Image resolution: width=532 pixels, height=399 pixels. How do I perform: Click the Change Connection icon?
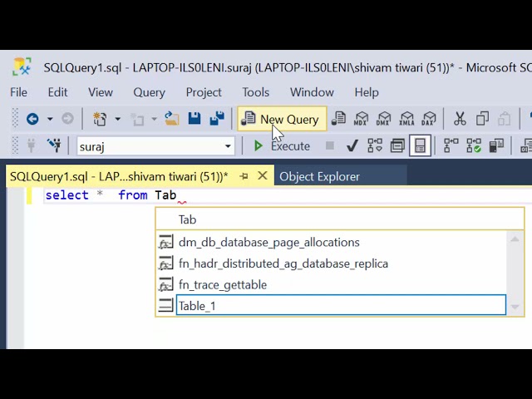point(54,145)
